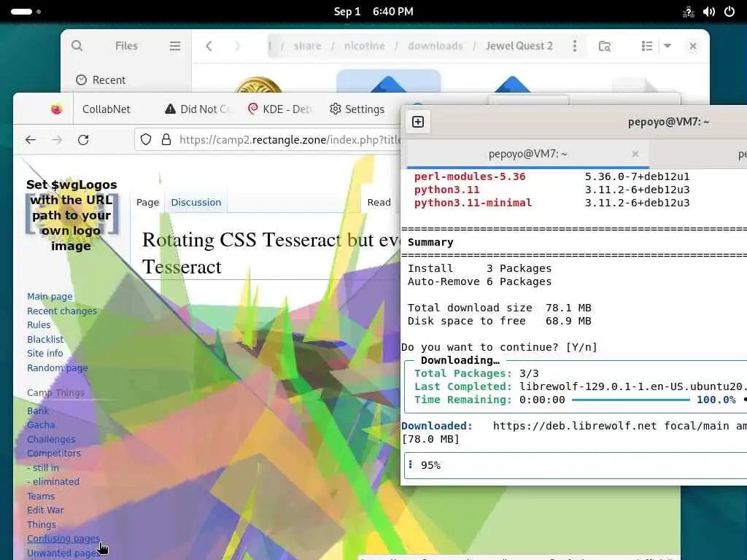
Task: Click Jewel Quest 2 in Files path bar
Action: tap(519, 46)
